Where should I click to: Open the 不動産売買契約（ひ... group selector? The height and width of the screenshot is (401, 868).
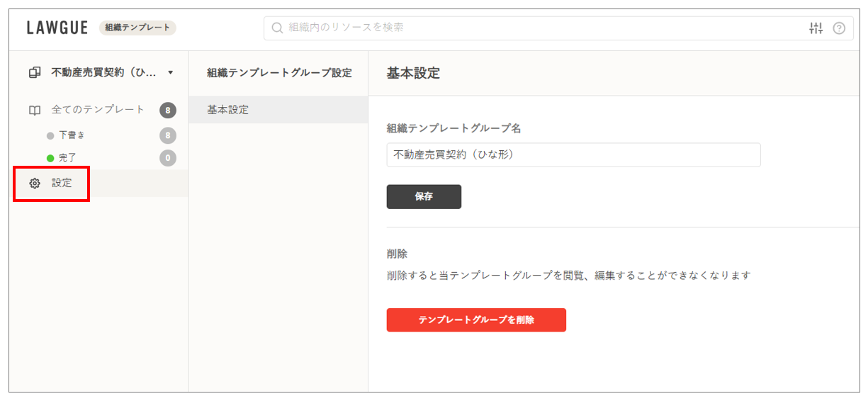[103, 73]
